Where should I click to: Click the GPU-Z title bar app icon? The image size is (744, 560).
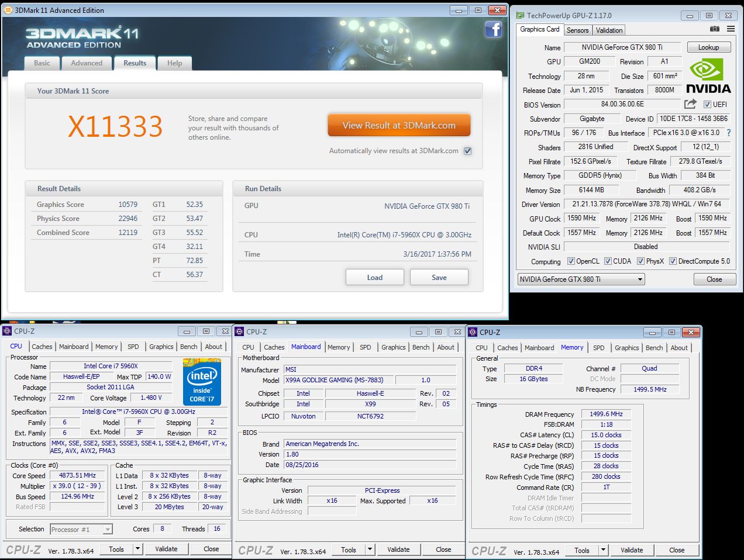point(519,15)
